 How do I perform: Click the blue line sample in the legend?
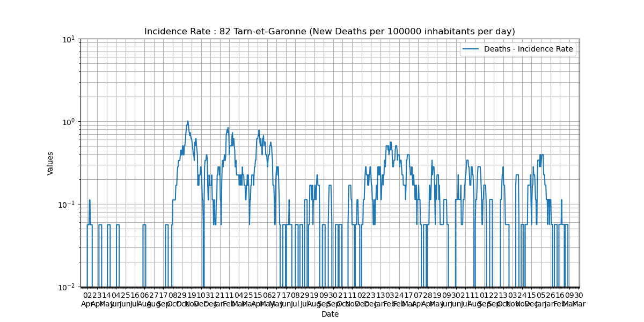tap(472, 49)
